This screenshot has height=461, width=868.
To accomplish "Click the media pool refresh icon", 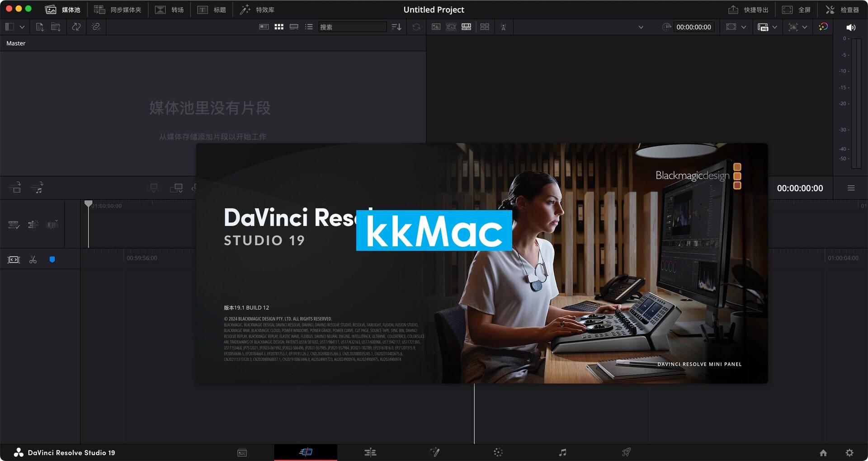I will click(x=416, y=27).
